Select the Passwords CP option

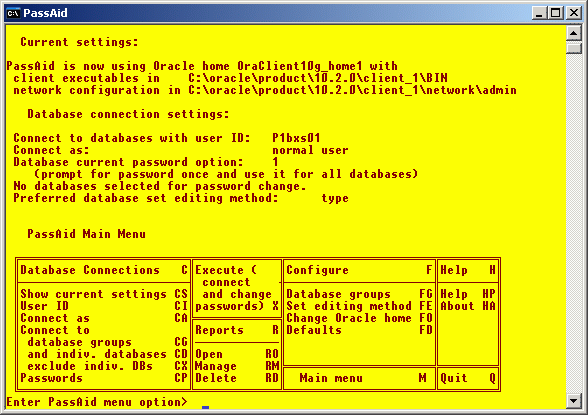[104, 378]
